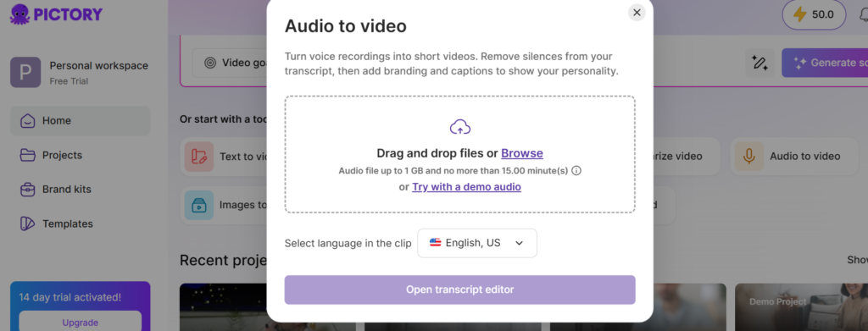Click the Personal workspace name text
Viewport: 868px width, 331px height.
coord(99,66)
